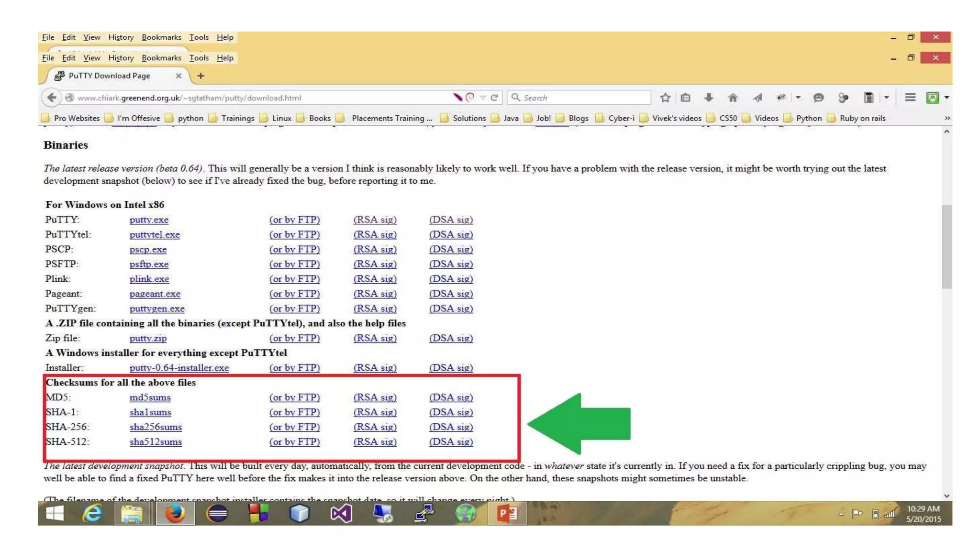Image resolution: width=980 pixels, height=551 pixels.
Task: Launch Internet Explorer from the taskbar
Action: [92, 514]
